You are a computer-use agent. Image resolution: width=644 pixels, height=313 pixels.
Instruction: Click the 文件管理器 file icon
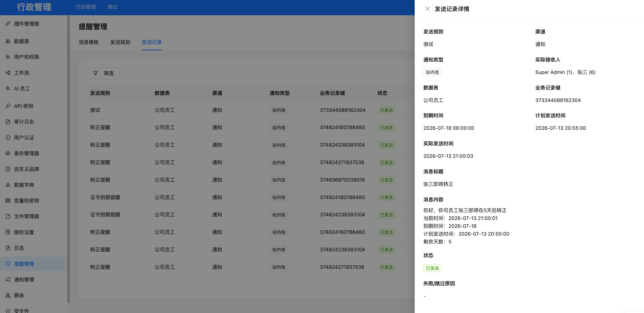[8, 216]
